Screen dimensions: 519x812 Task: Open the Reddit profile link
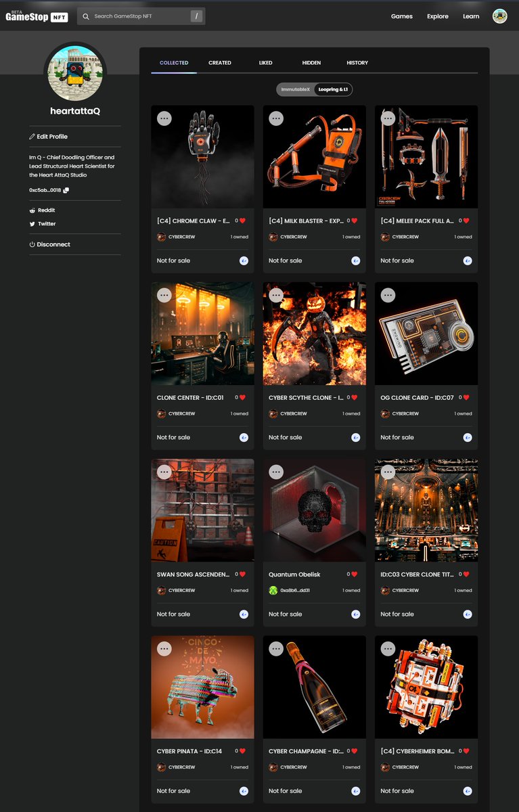[42, 210]
